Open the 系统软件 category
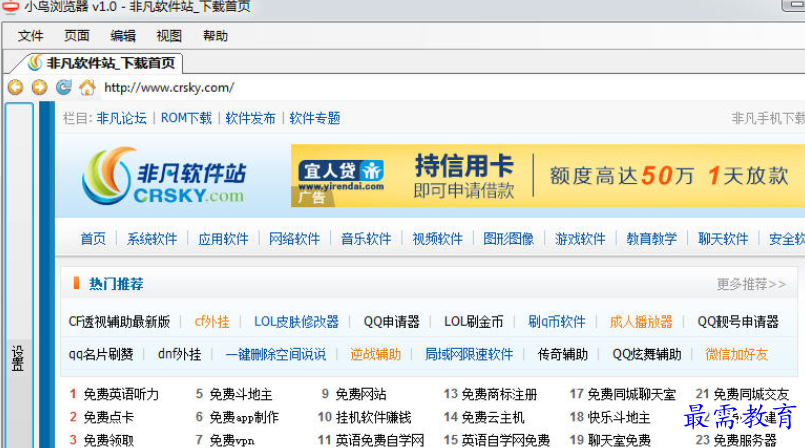805x448 pixels. [x=152, y=239]
